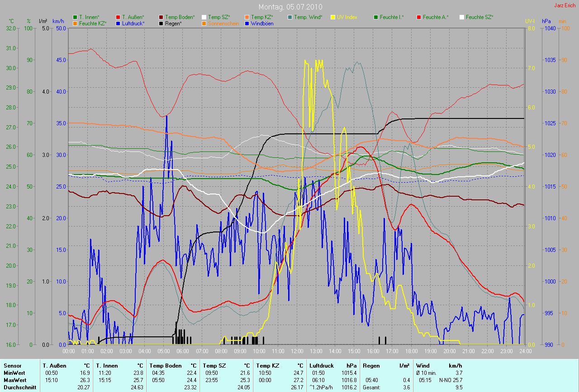
Task: Click the blue Luftdruck legend swatch
Action: tap(118, 23)
